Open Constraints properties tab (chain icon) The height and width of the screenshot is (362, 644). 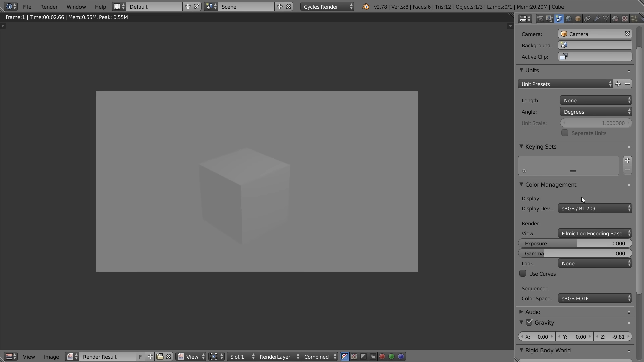(587, 19)
